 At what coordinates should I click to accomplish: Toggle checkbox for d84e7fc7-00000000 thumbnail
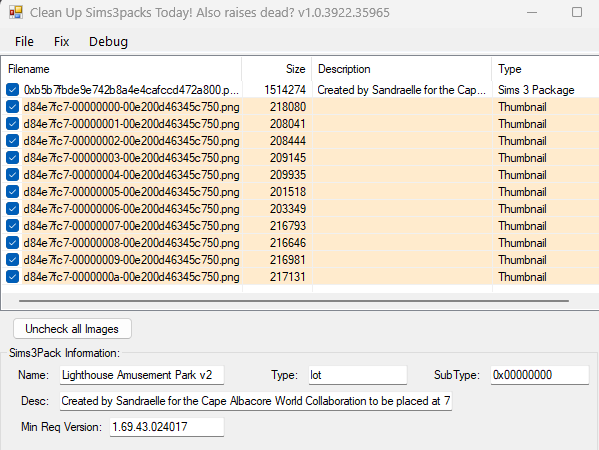tap(12, 107)
